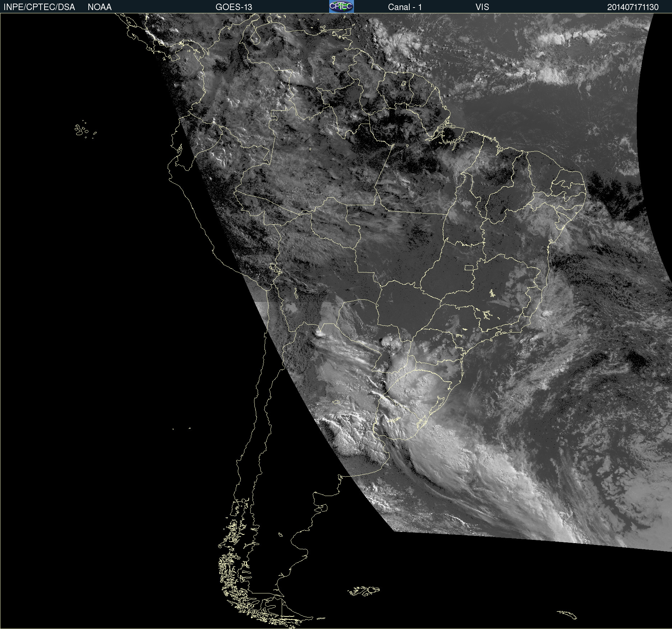The image size is (672, 629).
Task: Select the NOAA text in the header
Action: tap(100, 7)
